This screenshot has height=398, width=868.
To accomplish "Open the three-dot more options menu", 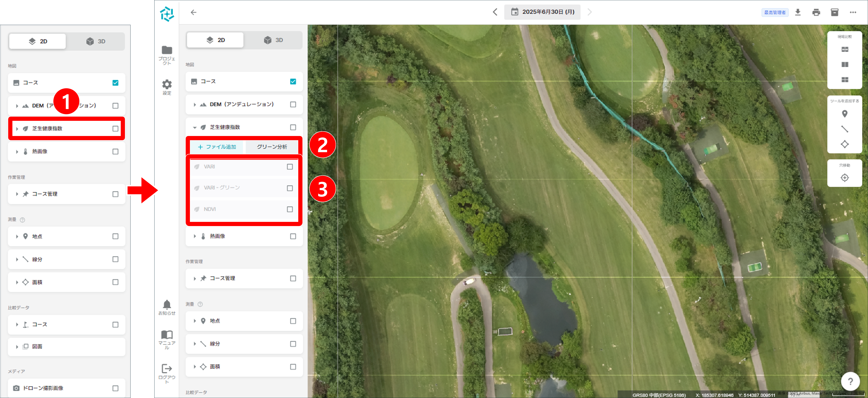I will [853, 12].
